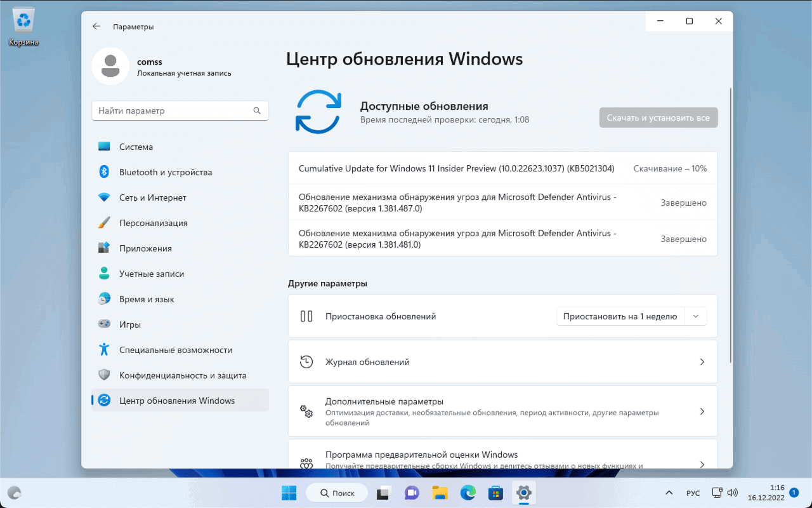This screenshot has width=812, height=508.
Task: Open Журнал обновлений row
Action: click(x=503, y=362)
